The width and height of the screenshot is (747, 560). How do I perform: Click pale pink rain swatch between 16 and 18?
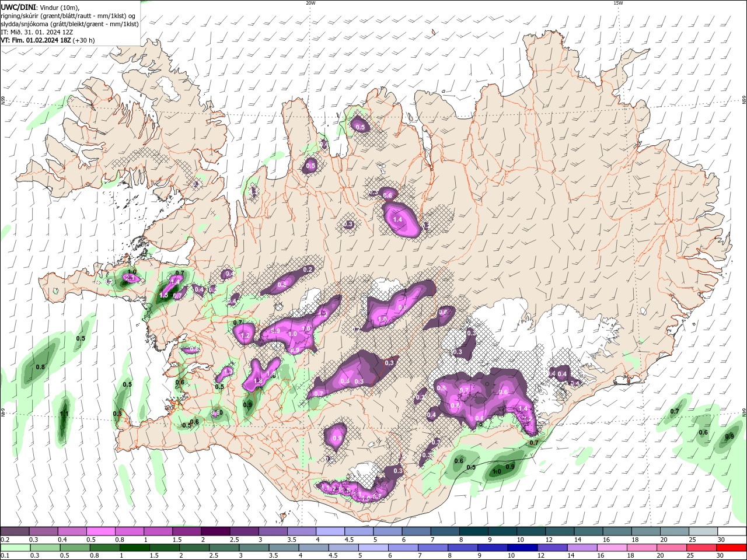pos(613,547)
